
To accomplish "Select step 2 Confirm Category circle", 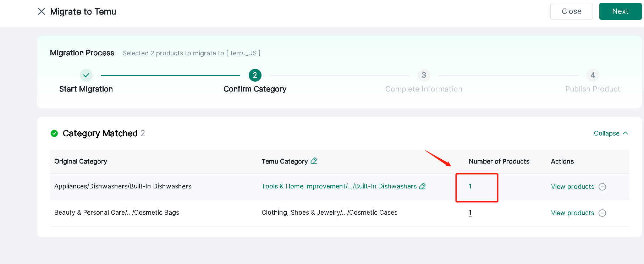I will click(255, 75).
